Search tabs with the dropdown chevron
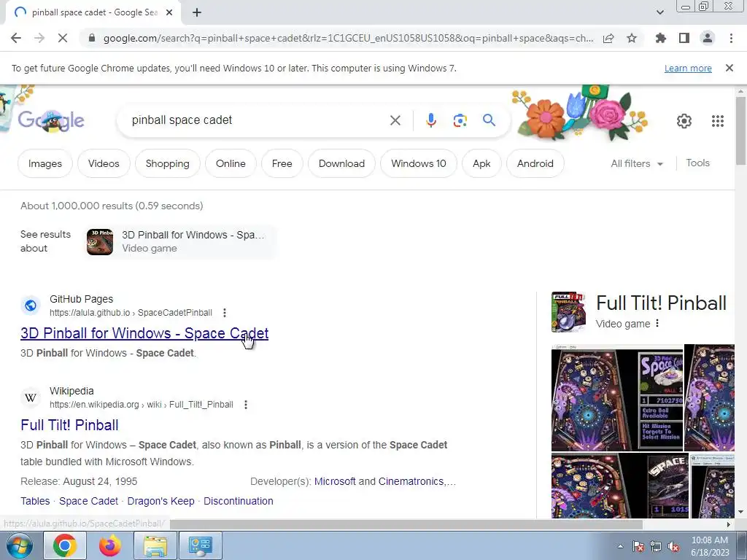Image resolution: width=747 pixels, height=560 pixels. 659,12
